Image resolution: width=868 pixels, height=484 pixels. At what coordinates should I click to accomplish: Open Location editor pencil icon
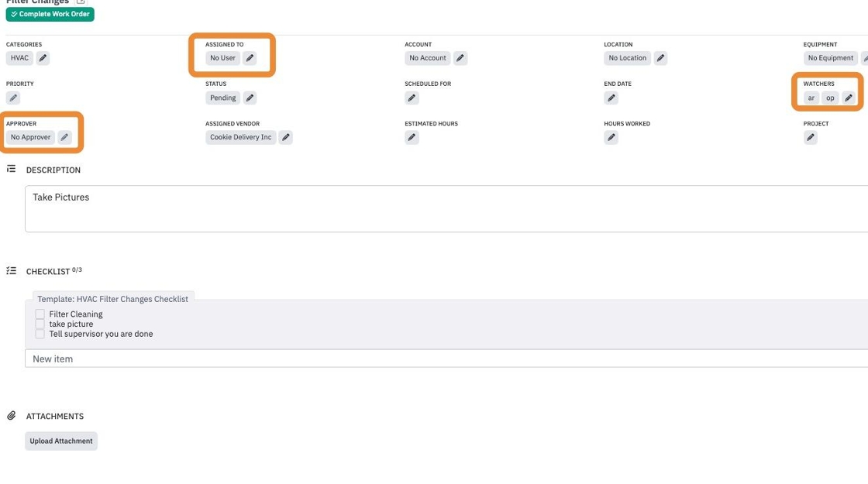(x=660, y=58)
